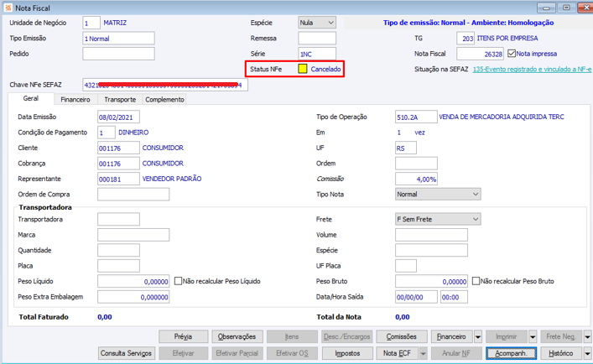
Task: Click the Cobrança code field
Action: click(118, 164)
